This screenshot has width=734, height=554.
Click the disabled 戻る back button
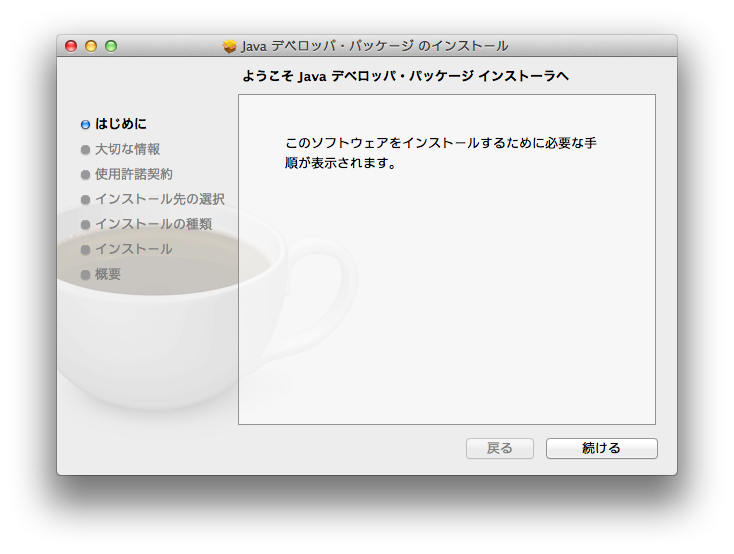coord(499,448)
